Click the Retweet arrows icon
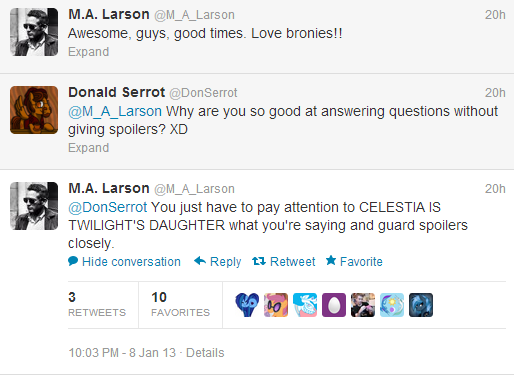The height and width of the screenshot is (375, 514). tap(259, 261)
